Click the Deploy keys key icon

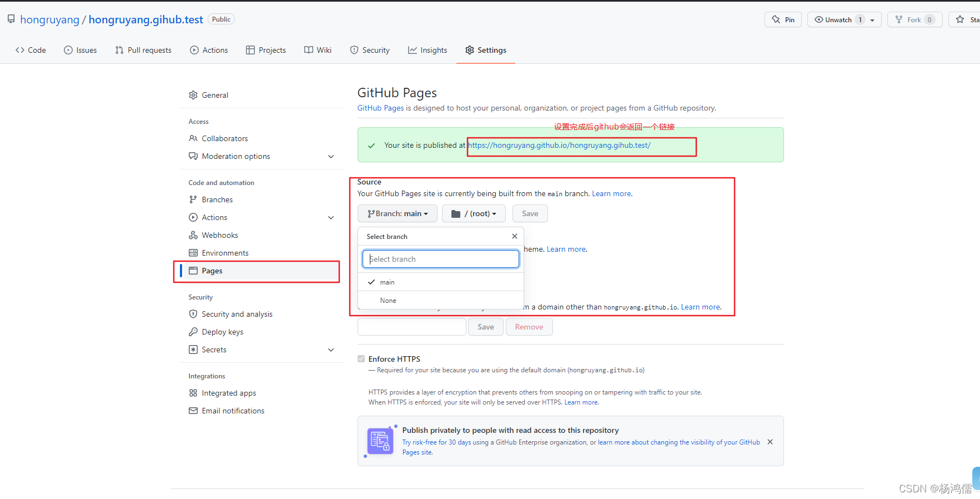pyautogui.click(x=193, y=332)
